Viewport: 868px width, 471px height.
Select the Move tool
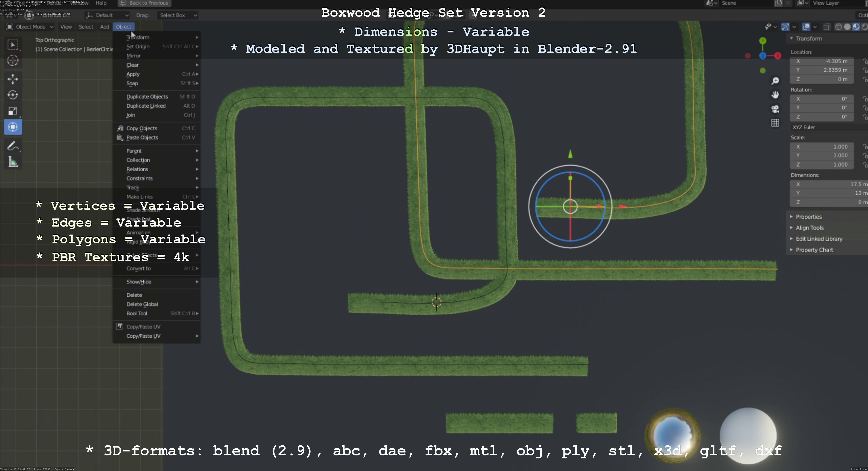click(x=13, y=79)
